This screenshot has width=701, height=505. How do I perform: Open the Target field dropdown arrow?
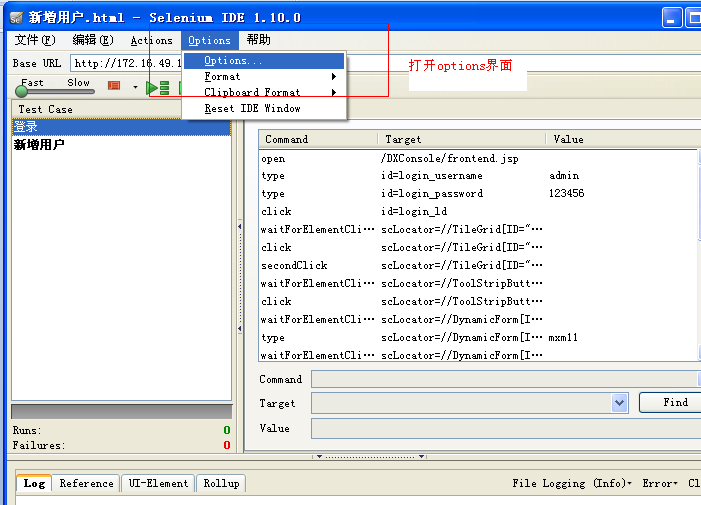coord(619,403)
